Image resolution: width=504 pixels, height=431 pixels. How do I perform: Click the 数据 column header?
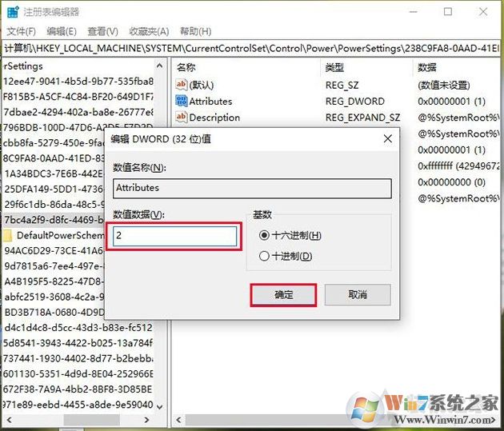427,67
